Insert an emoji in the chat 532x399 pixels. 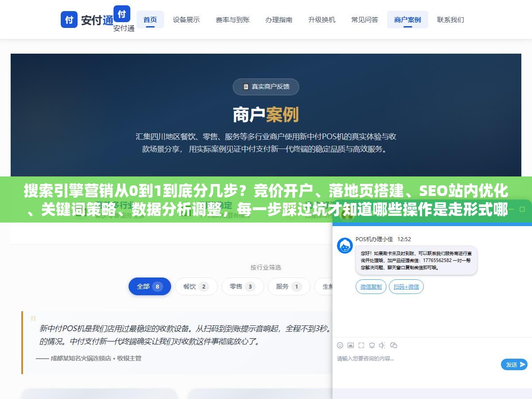tap(340, 345)
